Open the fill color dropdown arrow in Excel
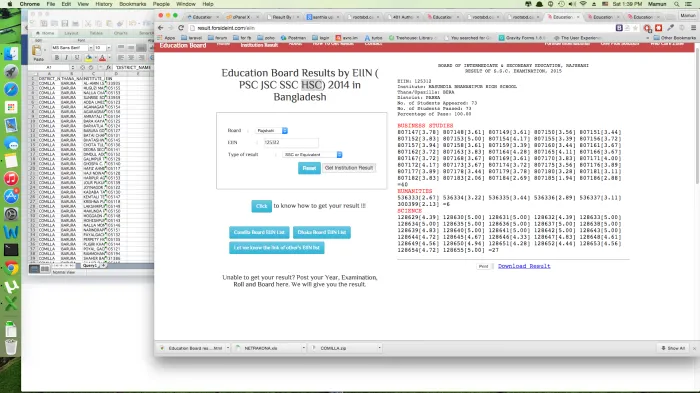700x393 pixels. pyautogui.click(x=95, y=58)
